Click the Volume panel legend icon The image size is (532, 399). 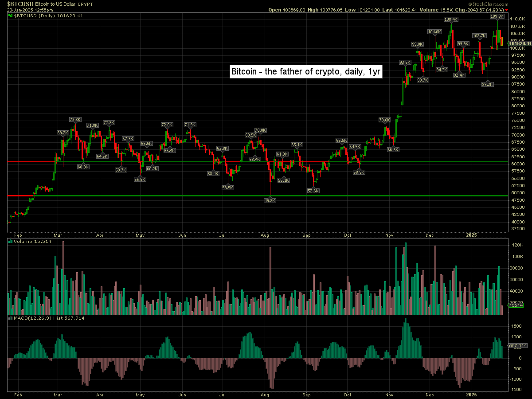point(11,242)
